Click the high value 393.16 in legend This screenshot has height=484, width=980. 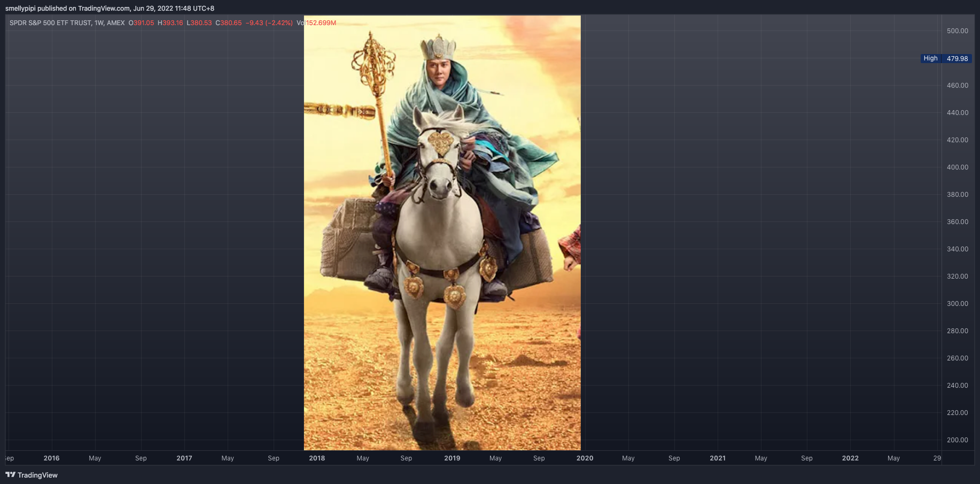click(173, 23)
